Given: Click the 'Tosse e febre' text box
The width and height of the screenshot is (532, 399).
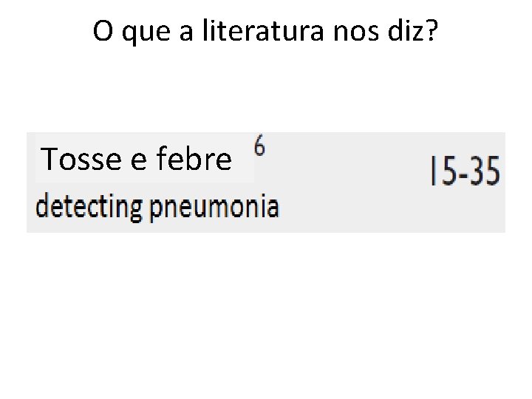Looking at the screenshot, I should 145,158.
